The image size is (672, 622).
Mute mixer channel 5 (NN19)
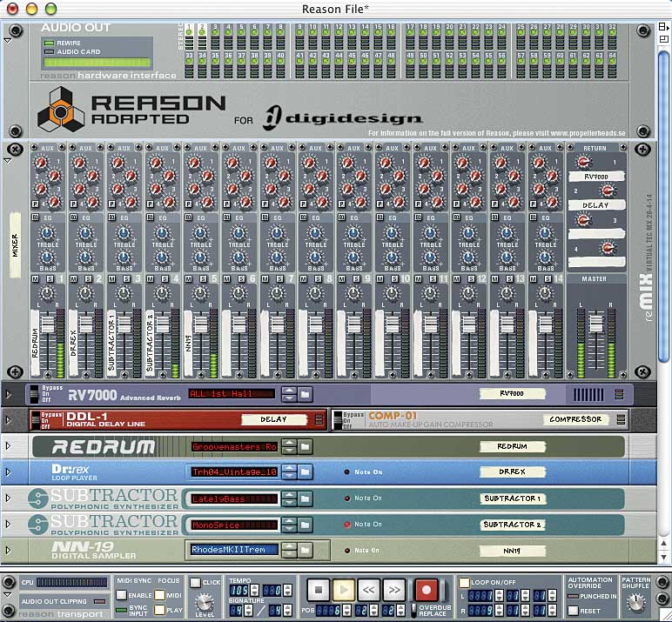click(x=188, y=279)
